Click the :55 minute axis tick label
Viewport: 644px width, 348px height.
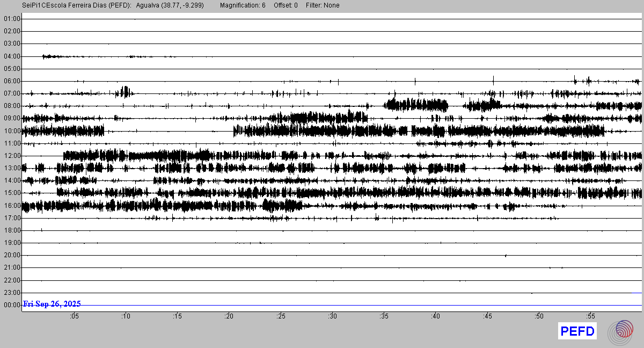pos(590,316)
